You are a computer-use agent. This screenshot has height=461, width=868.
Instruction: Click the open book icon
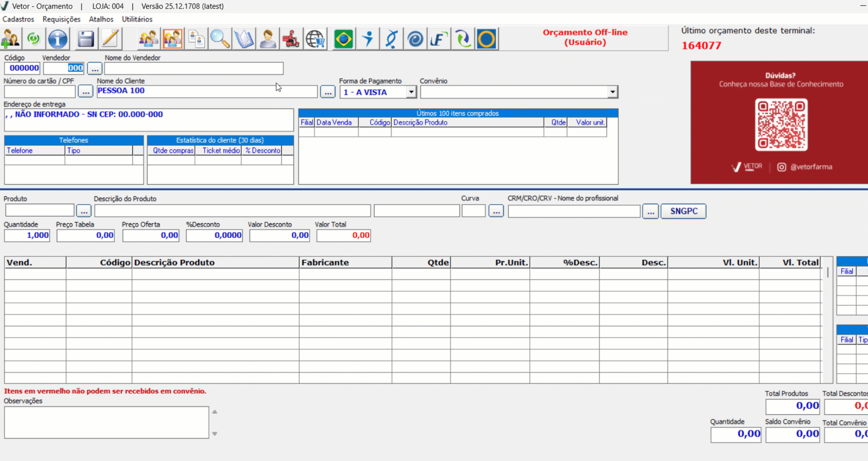(x=244, y=39)
